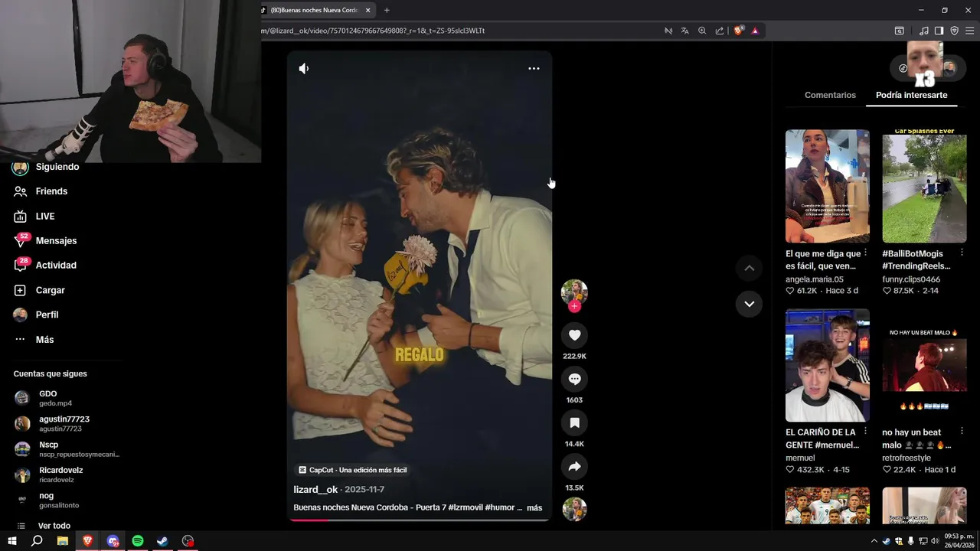This screenshot has height=551, width=980.
Task: Go to the previous video with up arrow
Action: 750,268
